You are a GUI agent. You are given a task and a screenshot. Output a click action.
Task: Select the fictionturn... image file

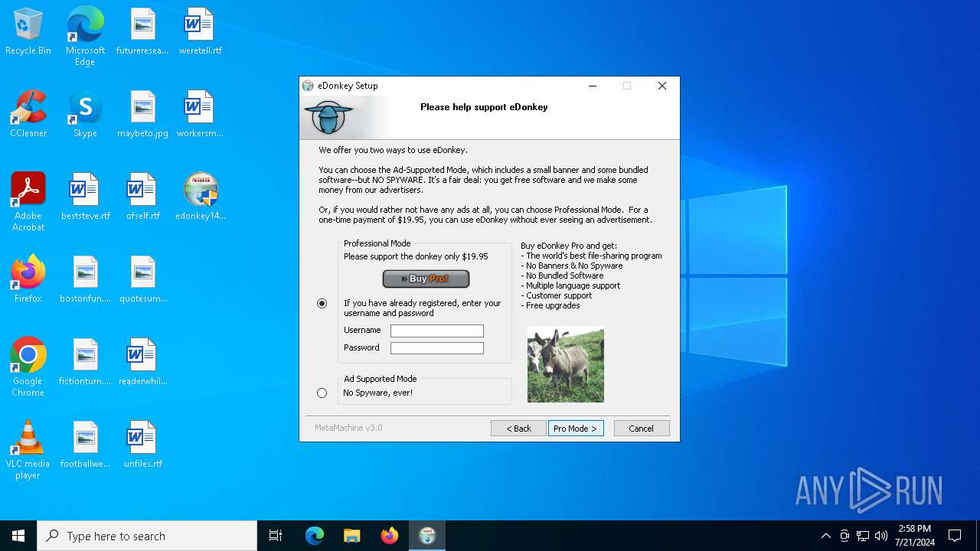(x=85, y=363)
